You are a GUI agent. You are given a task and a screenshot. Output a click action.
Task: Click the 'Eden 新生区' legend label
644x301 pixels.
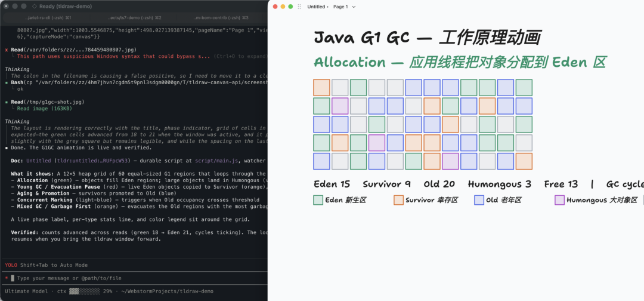[345, 200]
